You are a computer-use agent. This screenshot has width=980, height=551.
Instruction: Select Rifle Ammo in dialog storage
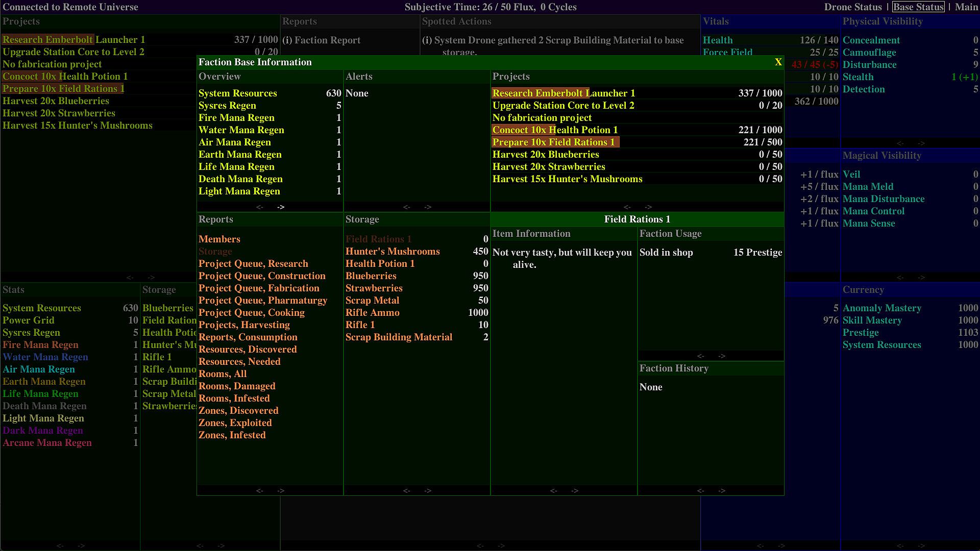coord(373,313)
